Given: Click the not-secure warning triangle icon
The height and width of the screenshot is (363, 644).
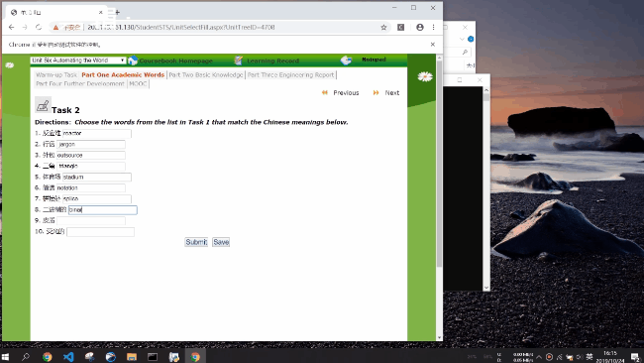Looking at the screenshot, I should pos(55,28).
